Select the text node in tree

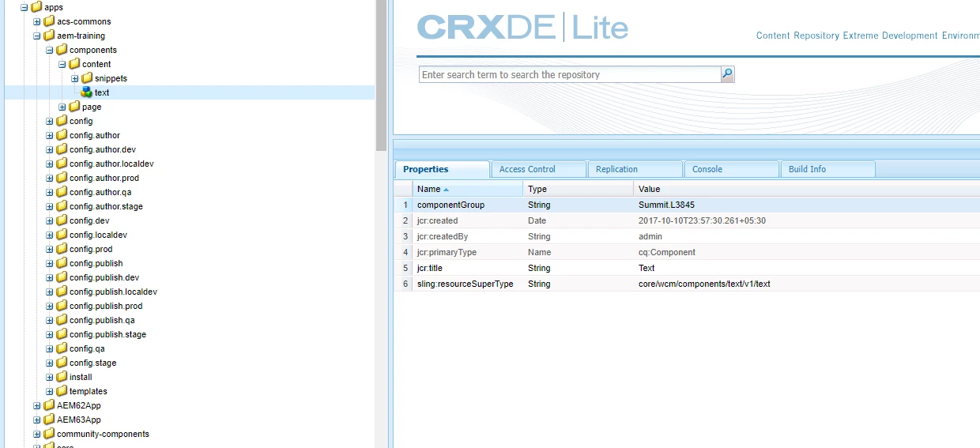pyautogui.click(x=102, y=92)
